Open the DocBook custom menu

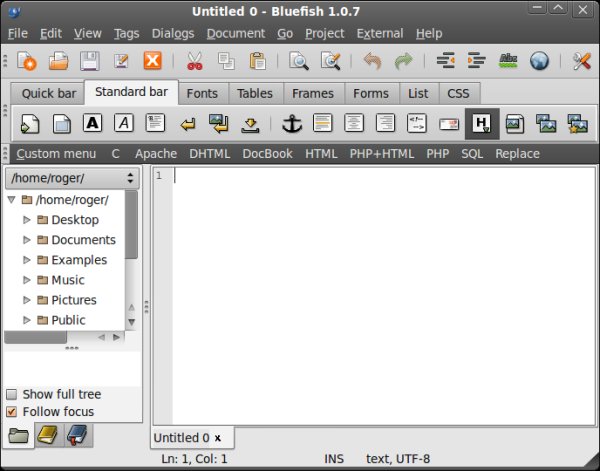[267, 154]
